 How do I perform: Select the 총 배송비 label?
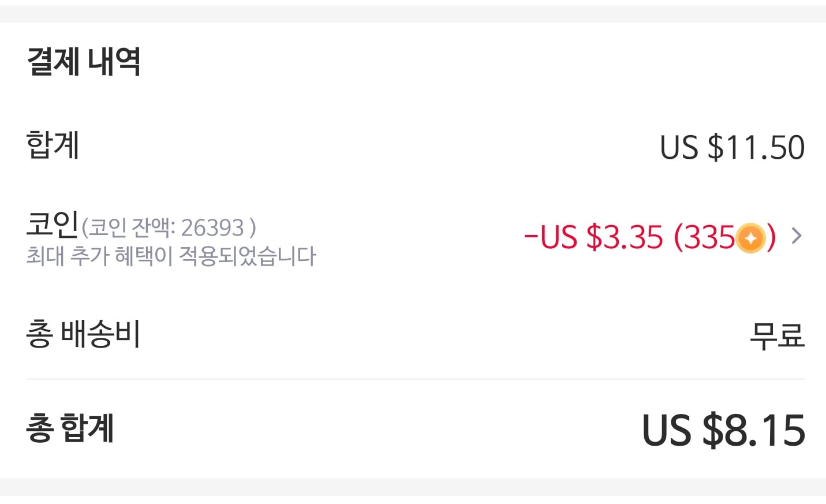pyautogui.click(x=83, y=334)
